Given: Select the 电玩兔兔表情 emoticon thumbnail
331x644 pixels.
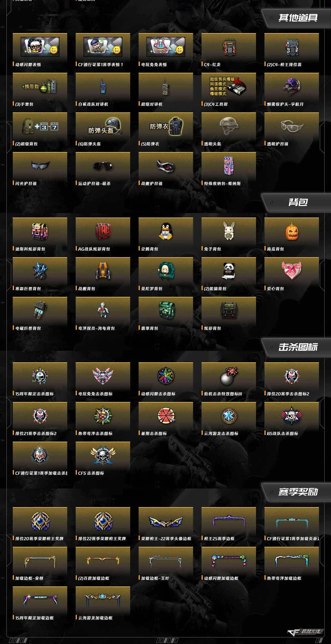Looking at the screenshot, I should pos(166,47).
